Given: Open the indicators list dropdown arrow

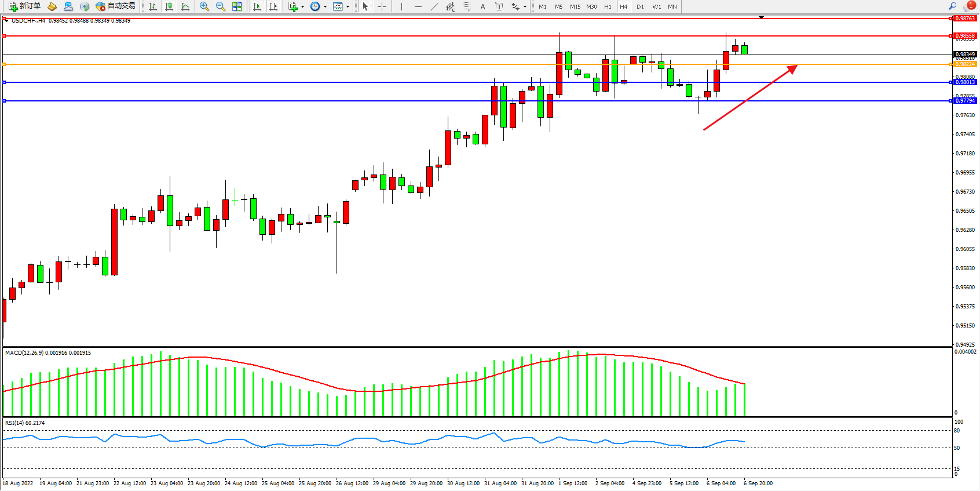Looking at the screenshot, I should (302, 7).
